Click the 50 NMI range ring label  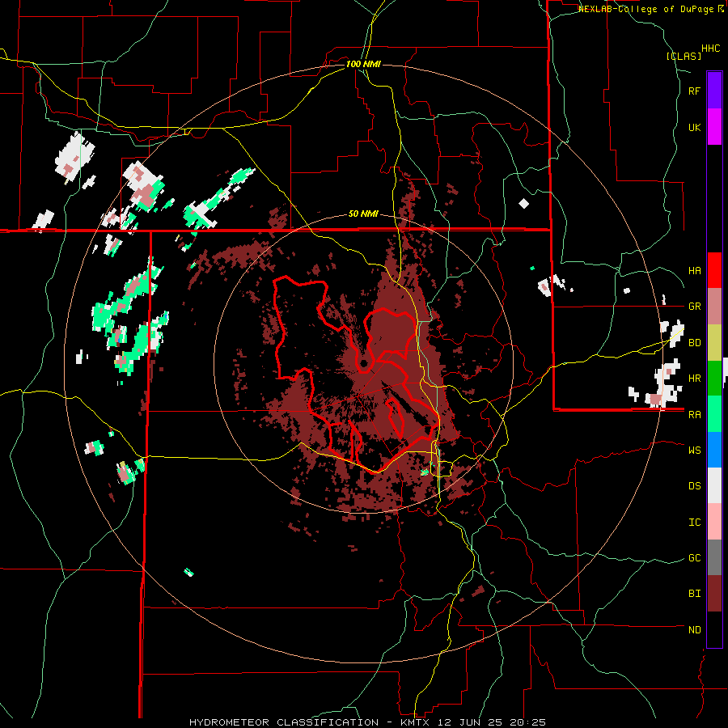(363, 214)
